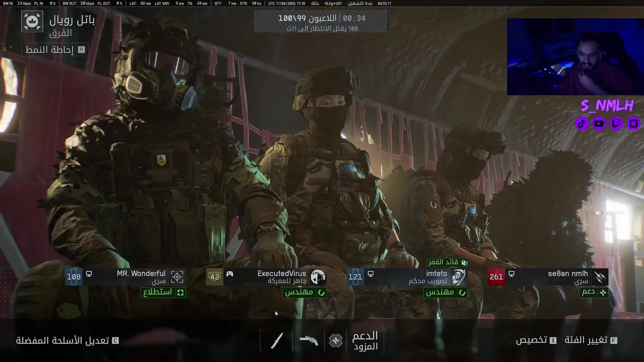The image size is (644, 362).
Task: Click the 04:55:11 uptime in top bar
Action: [384, 4]
